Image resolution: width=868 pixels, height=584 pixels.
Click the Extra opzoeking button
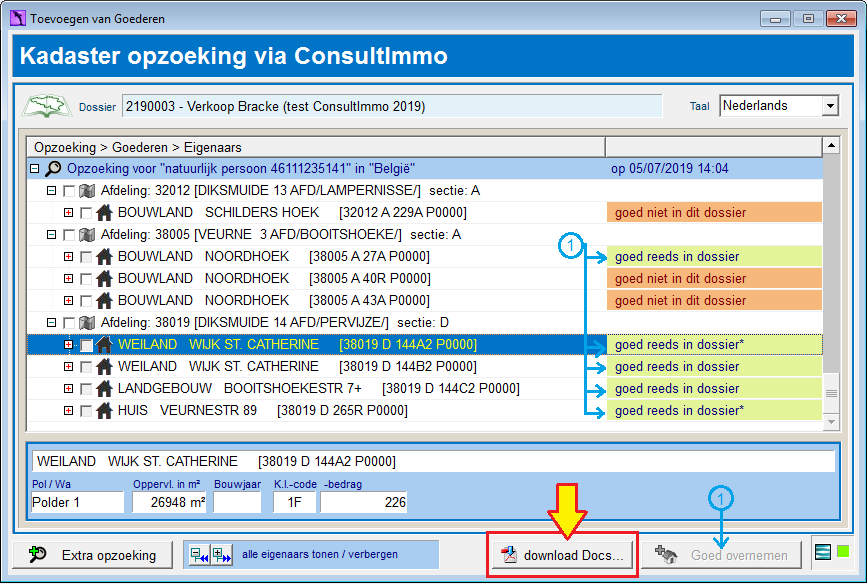click(92, 555)
